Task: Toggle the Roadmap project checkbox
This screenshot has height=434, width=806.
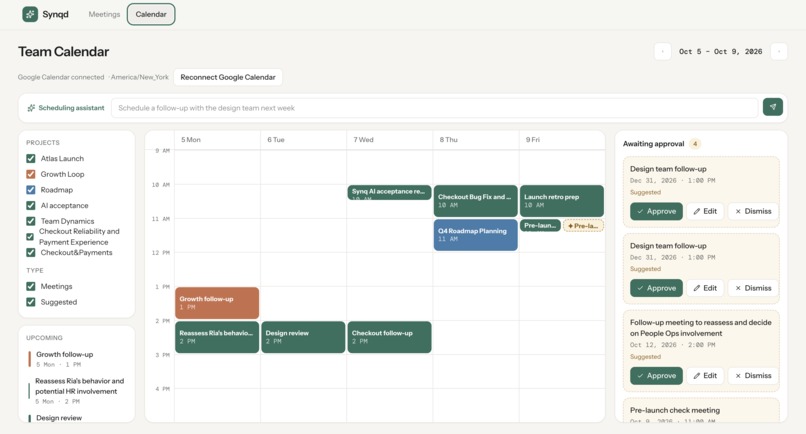Action: tap(31, 190)
